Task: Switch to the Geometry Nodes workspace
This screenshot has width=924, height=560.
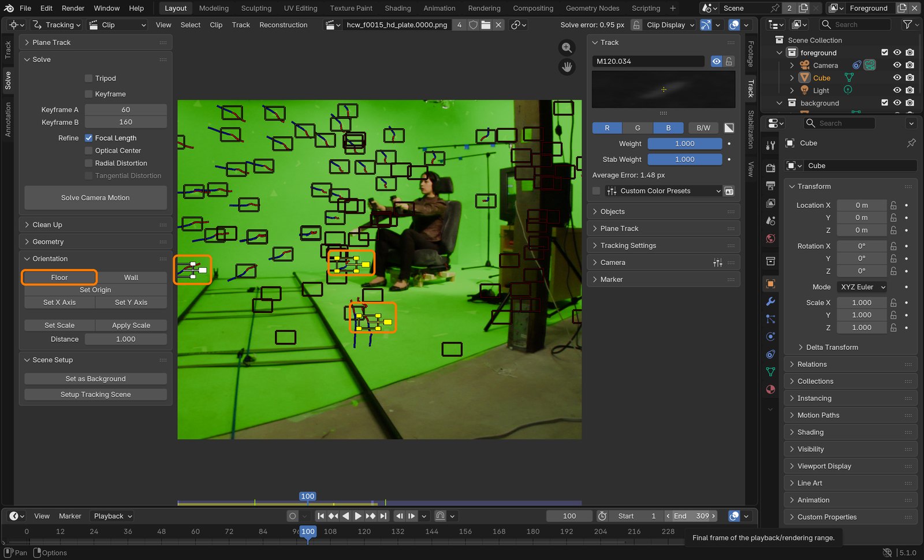Action: pos(593,8)
